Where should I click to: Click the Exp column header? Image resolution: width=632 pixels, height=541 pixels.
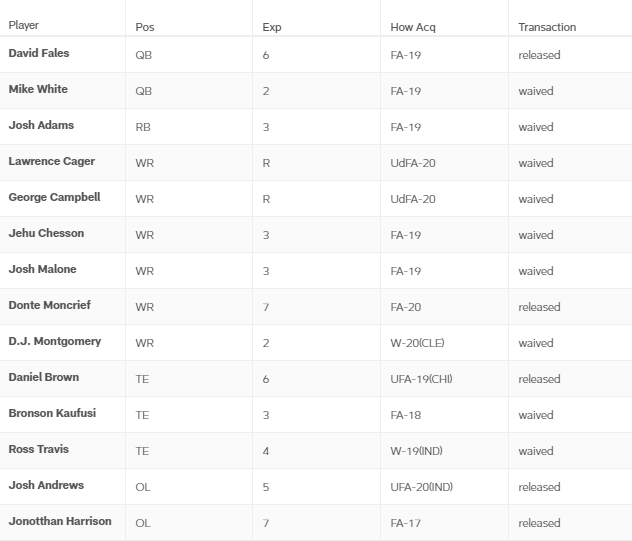(x=272, y=27)
